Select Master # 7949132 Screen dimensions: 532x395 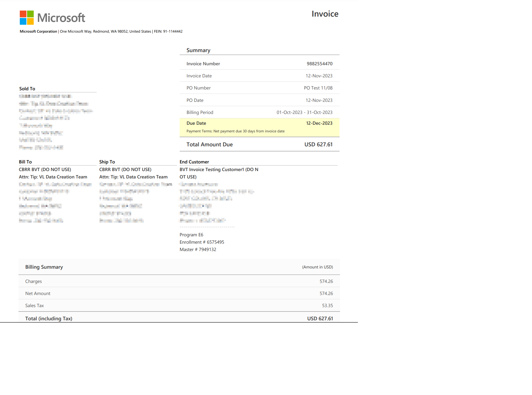click(198, 249)
